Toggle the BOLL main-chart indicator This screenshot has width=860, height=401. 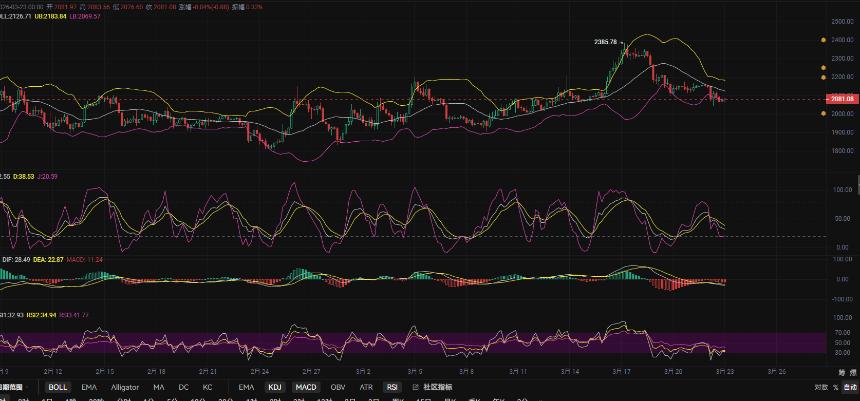pyautogui.click(x=58, y=387)
